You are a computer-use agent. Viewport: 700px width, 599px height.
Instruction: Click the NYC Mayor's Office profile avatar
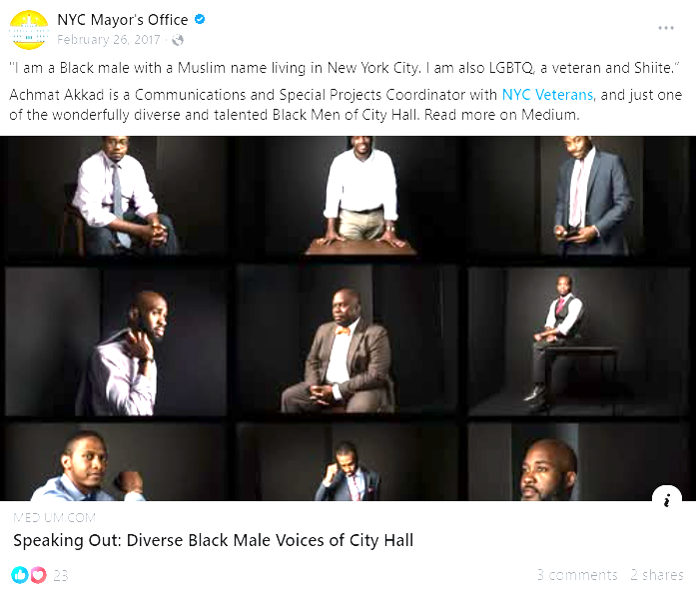tap(29, 30)
